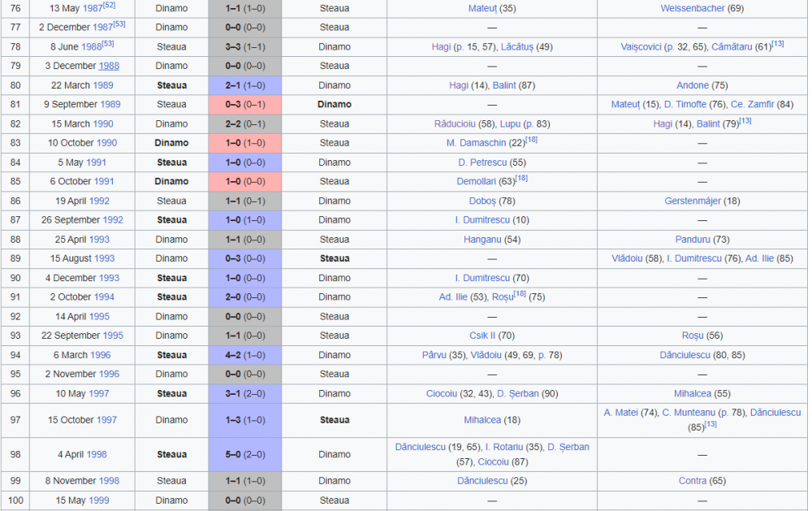The width and height of the screenshot is (812, 511).
Task: Select the date 4 April 1998
Action: click(82, 454)
